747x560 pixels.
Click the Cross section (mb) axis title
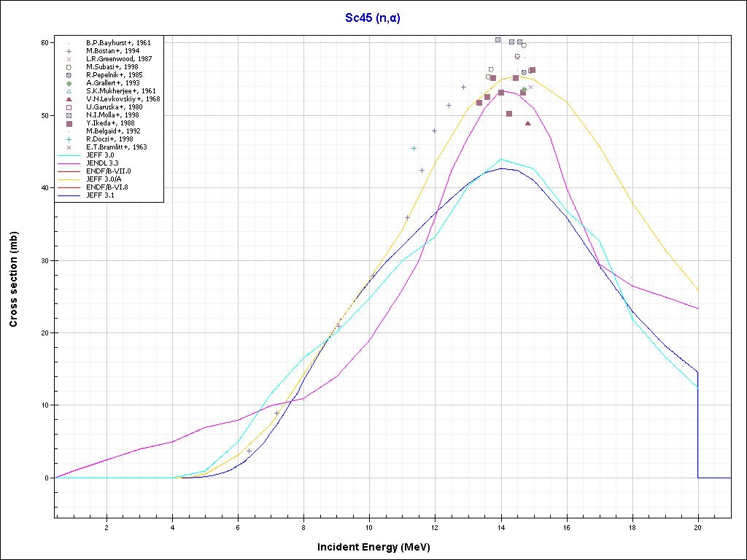click(x=14, y=279)
